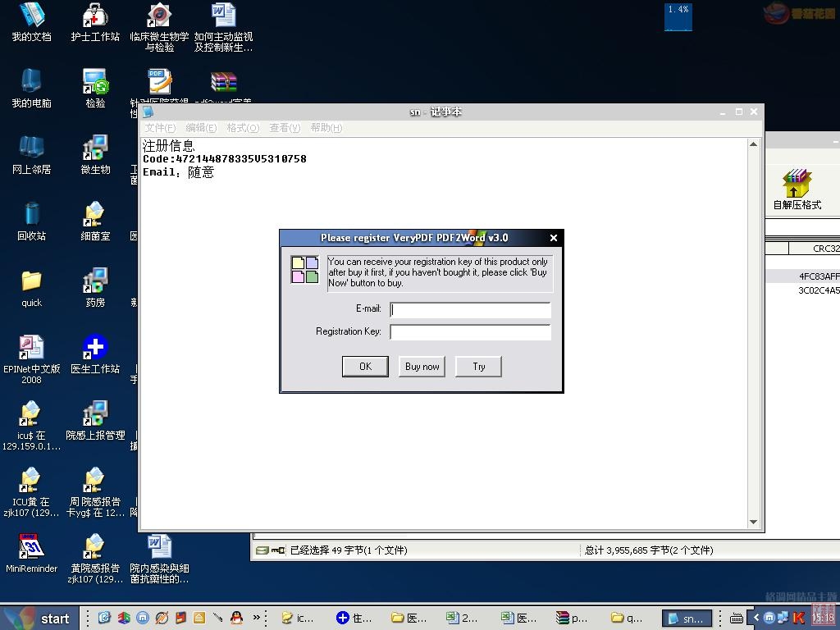Expand the quick launch overflow chevron
The height and width of the screenshot is (630, 840).
257,618
